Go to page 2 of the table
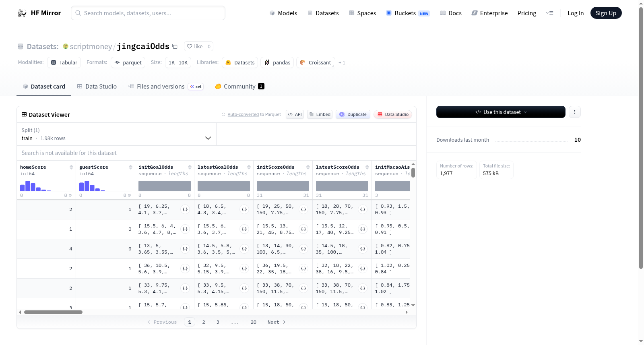644x345 pixels. tap(204, 322)
